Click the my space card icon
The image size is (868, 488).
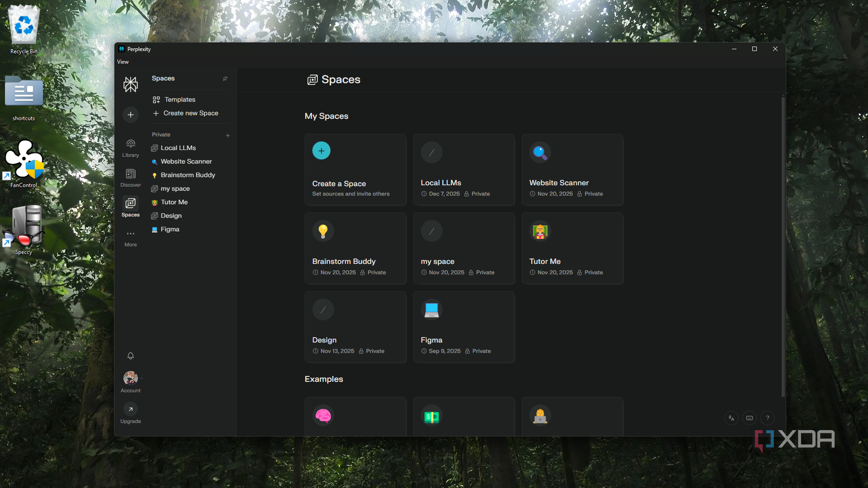point(431,231)
